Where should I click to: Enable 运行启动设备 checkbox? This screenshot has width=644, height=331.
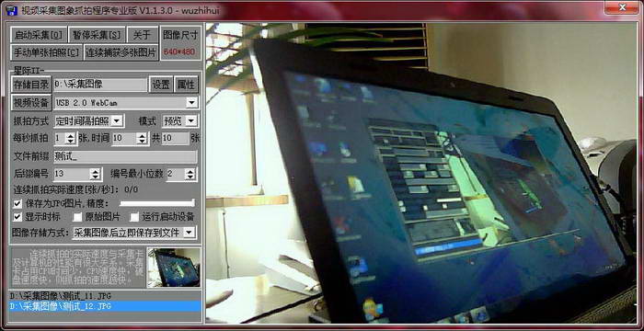(x=134, y=216)
